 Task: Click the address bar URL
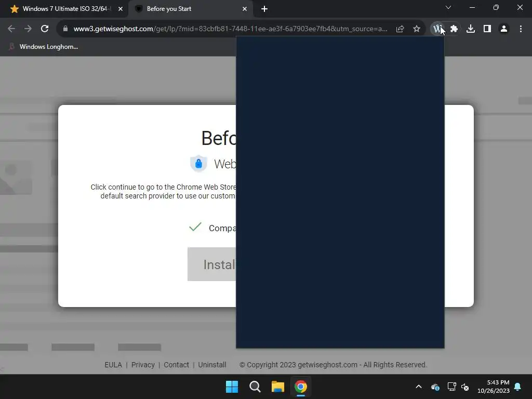(x=230, y=29)
